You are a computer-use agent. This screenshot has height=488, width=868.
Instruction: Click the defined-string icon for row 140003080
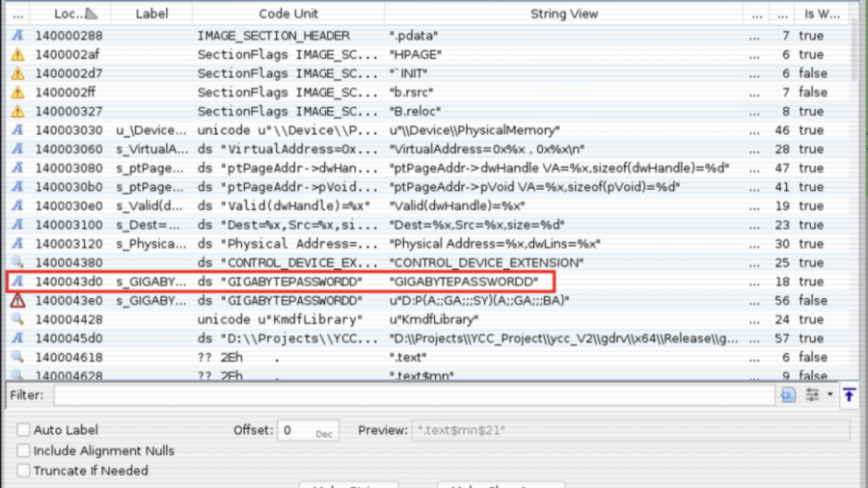point(17,168)
